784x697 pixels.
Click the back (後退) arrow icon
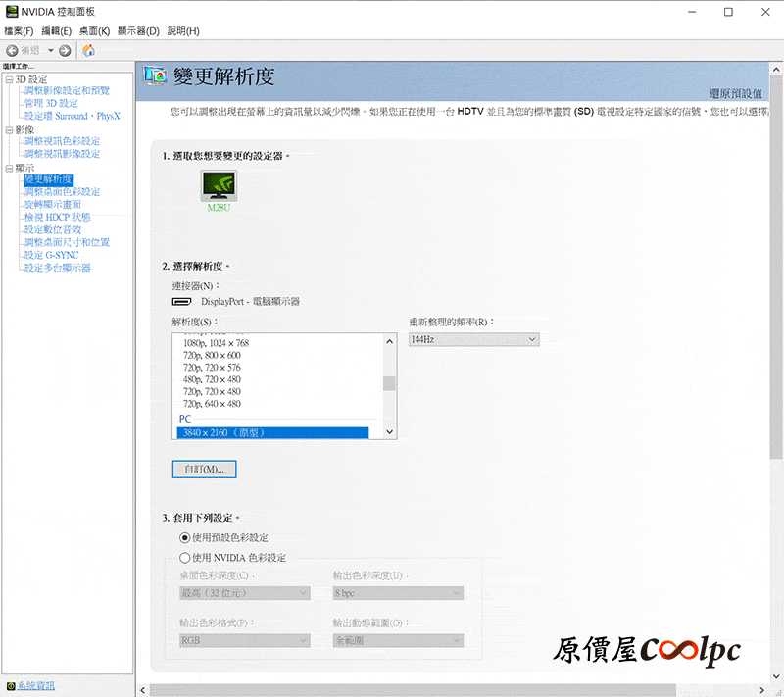point(12,51)
